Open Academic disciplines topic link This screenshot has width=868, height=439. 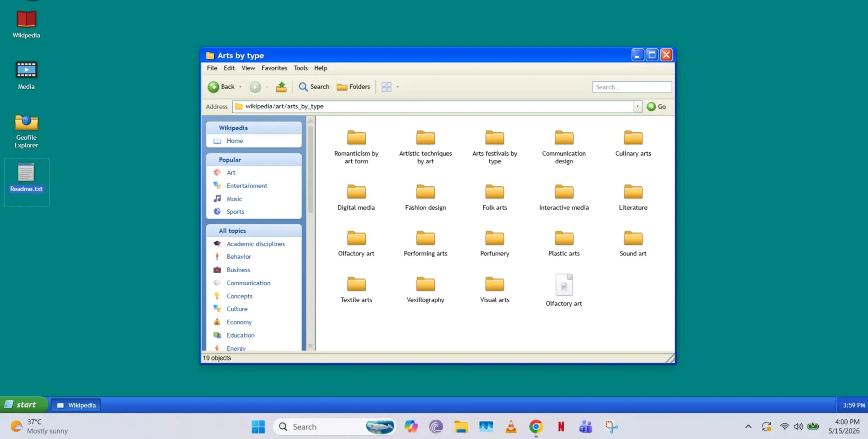tap(255, 244)
